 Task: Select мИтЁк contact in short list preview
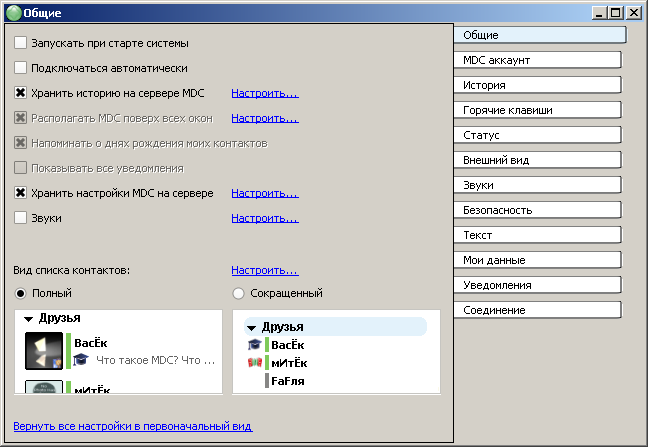click(289, 363)
